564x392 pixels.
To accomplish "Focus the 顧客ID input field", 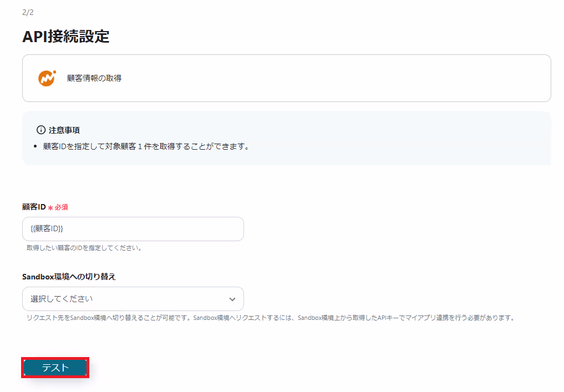I will click(x=133, y=229).
